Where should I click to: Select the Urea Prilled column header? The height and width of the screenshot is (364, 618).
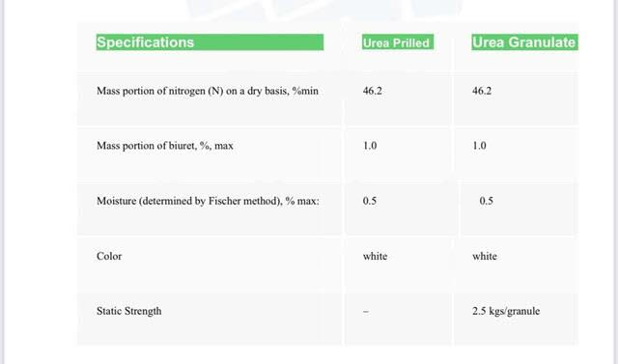tap(398, 42)
